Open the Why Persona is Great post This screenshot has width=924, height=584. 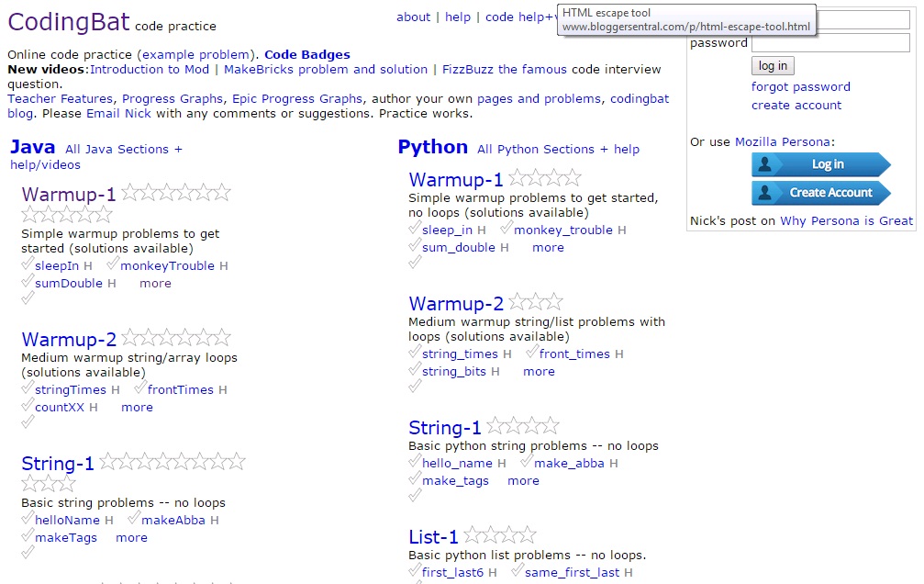coord(846,220)
